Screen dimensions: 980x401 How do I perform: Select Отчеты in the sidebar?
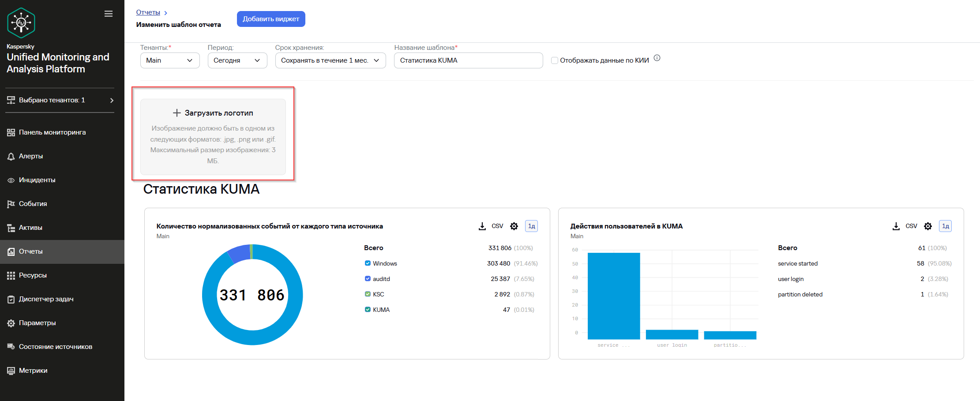point(62,251)
